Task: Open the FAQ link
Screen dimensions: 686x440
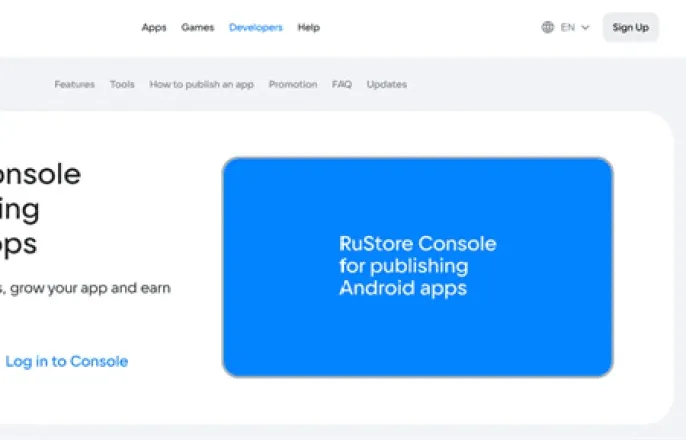Action: click(x=342, y=84)
